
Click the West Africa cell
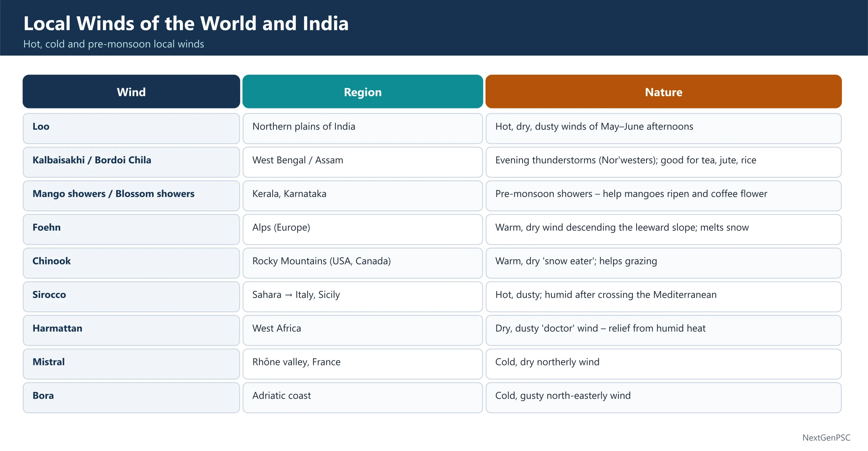click(363, 330)
